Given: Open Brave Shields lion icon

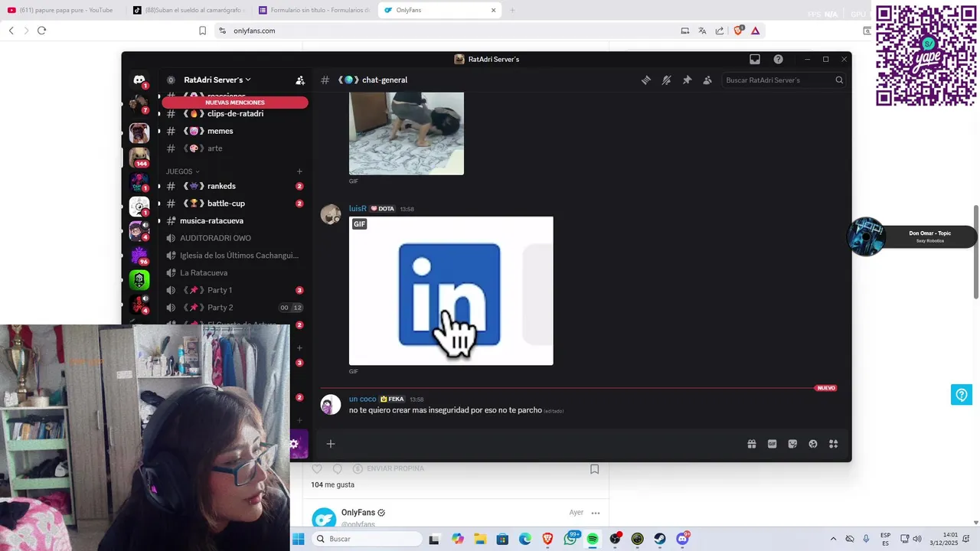Looking at the screenshot, I should pos(738,31).
